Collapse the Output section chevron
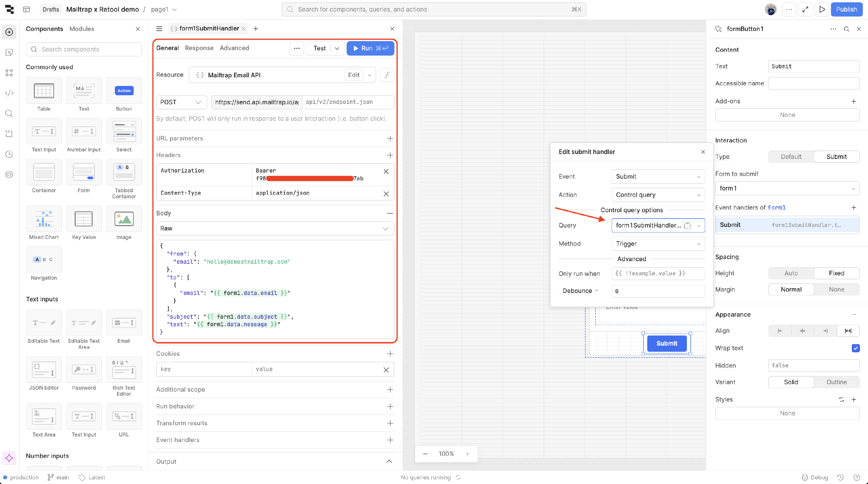Image resolution: width=868 pixels, height=484 pixels. (389, 461)
